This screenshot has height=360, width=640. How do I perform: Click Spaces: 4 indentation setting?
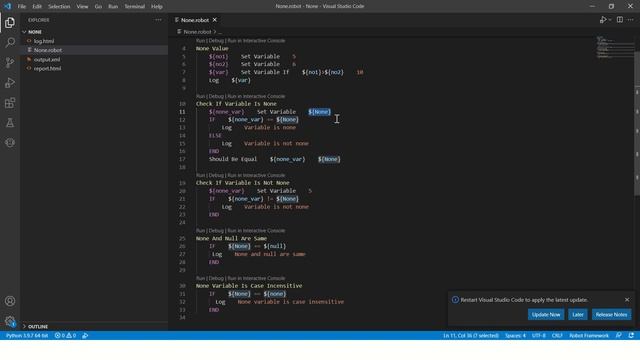[x=515, y=336]
